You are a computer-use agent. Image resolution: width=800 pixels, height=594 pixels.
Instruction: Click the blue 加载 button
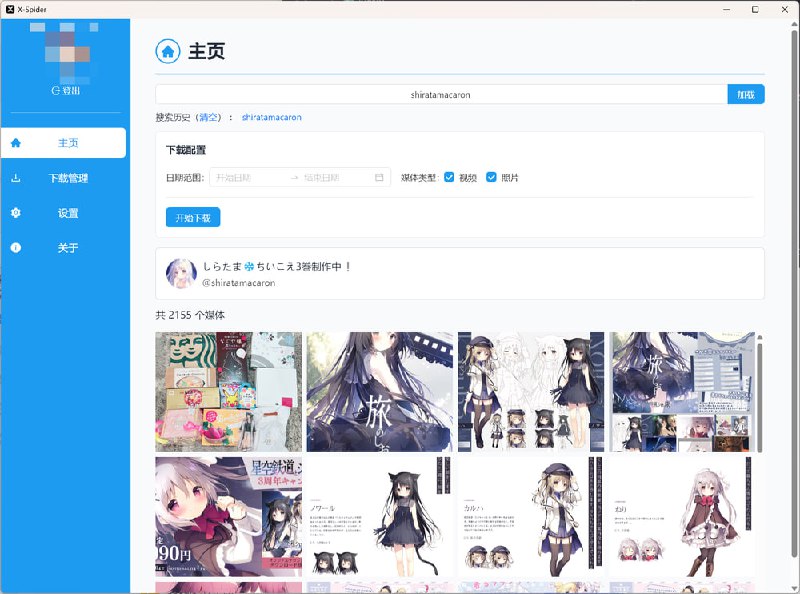pos(745,93)
